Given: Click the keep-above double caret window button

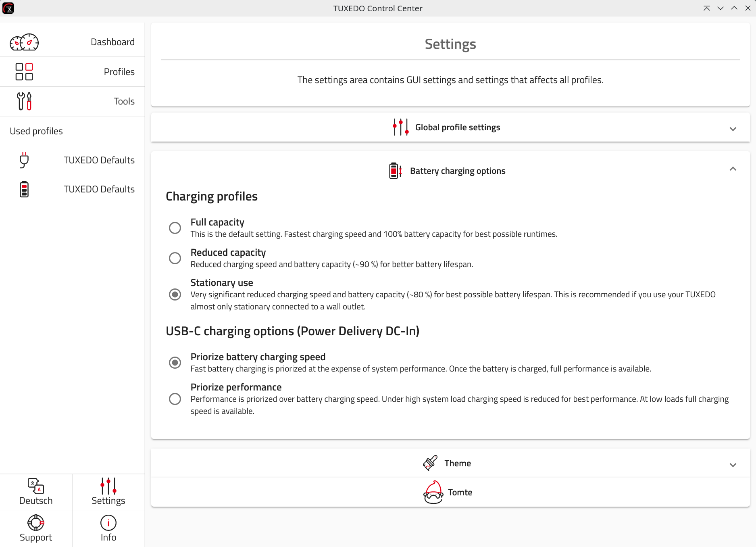Looking at the screenshot, I should [x=707, y=8].
